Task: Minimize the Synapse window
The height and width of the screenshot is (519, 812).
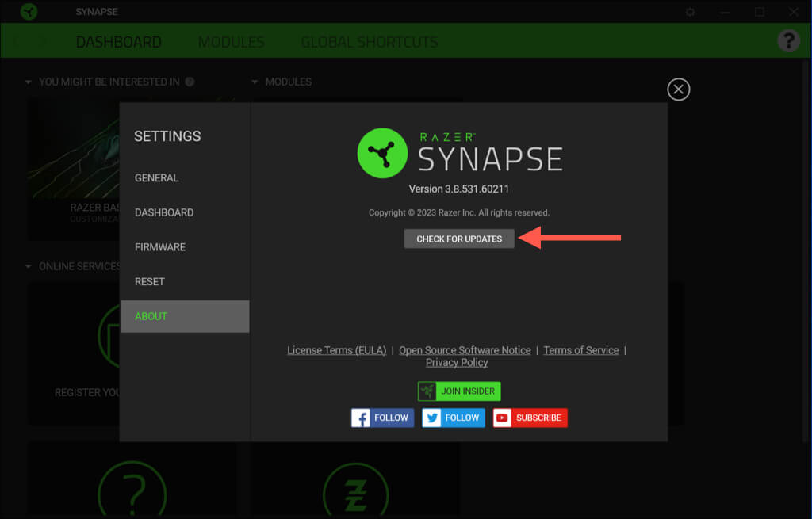Action: [x=725, y=11]
